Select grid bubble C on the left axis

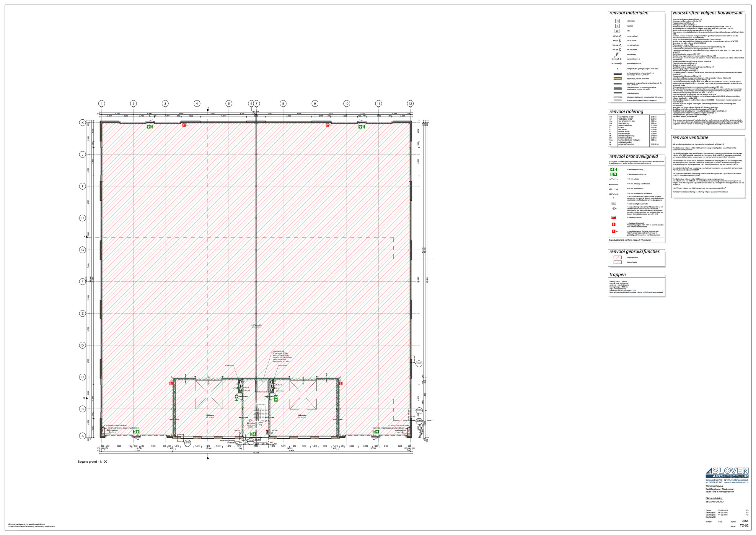(83, 377)
